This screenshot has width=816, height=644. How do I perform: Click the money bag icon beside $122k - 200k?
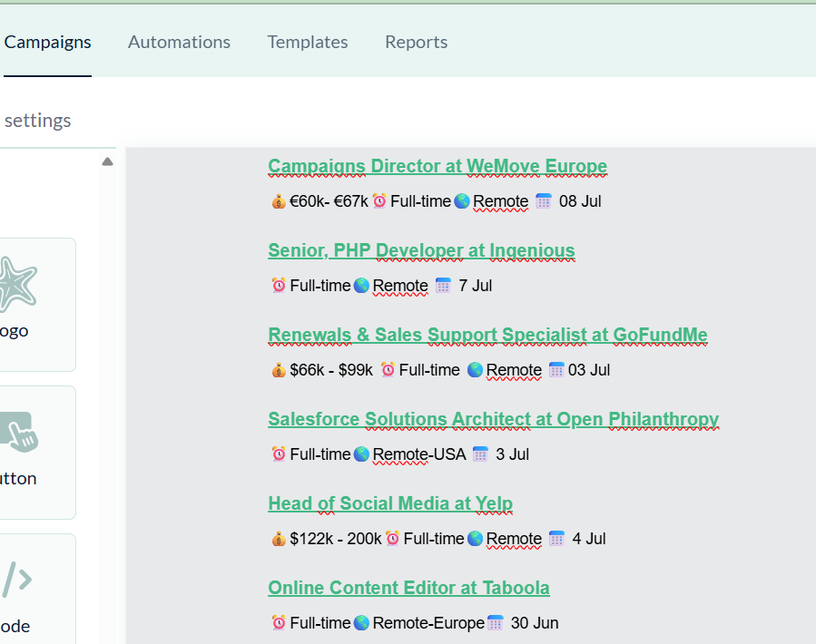click(x=279, y=539)
